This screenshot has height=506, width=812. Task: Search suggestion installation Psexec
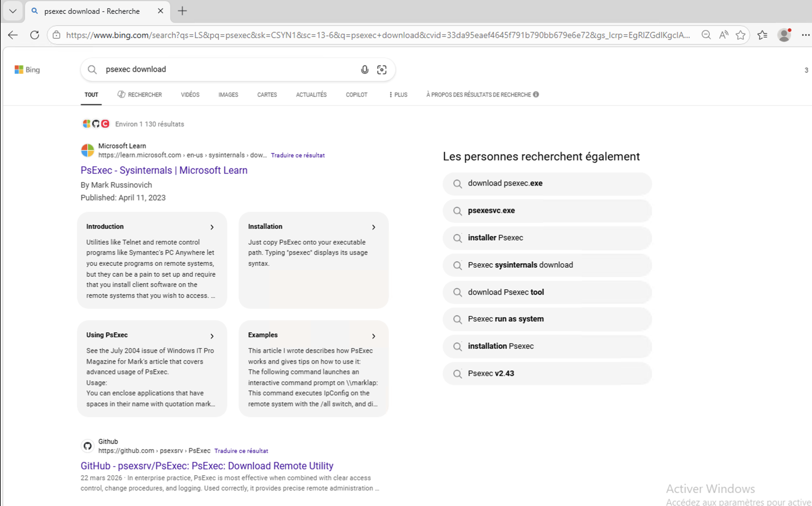[547, 346]
